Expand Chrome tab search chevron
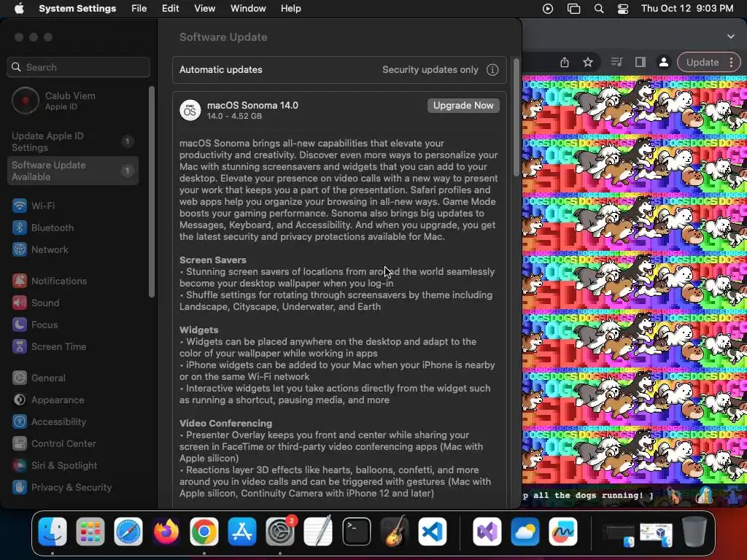Viewport: 747px width, 560px height. pos(731,36)
